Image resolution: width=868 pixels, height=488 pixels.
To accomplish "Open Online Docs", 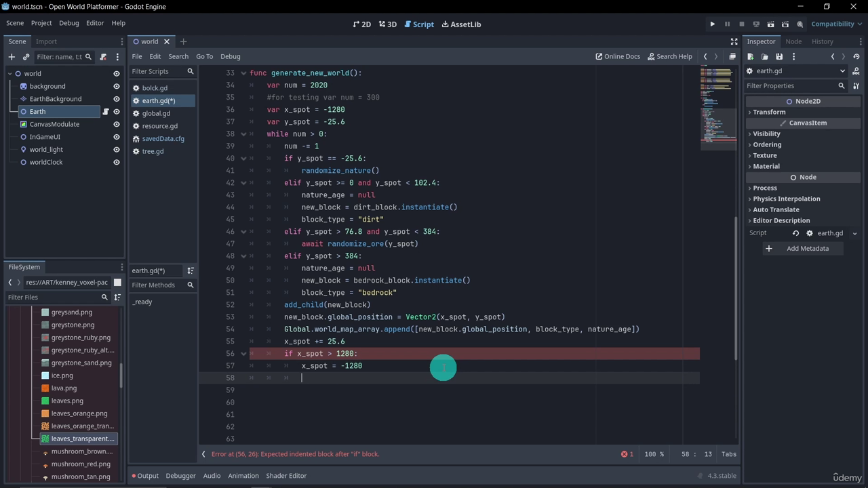I will click(x=618, y=56).
